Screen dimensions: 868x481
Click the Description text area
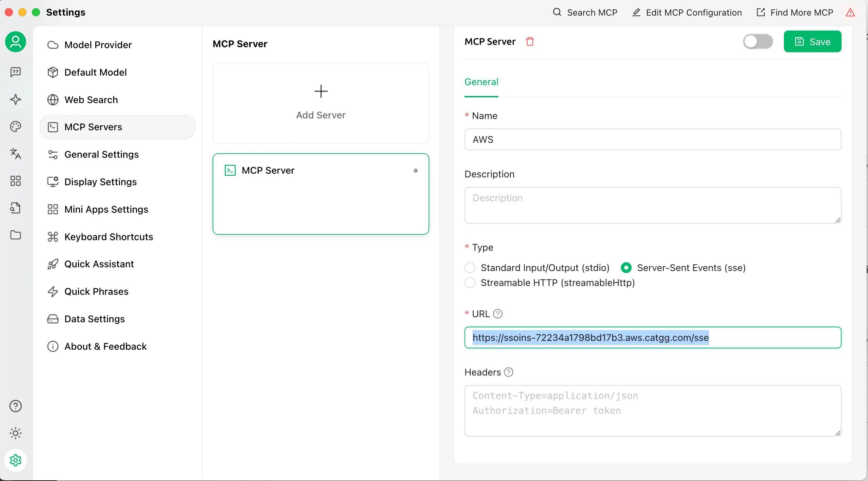click(x=652, y=205)
